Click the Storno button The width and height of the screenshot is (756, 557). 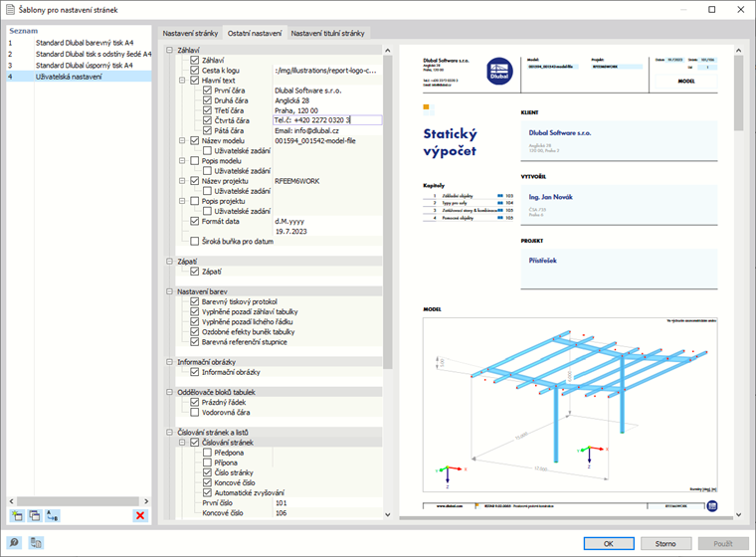tap(665, 543)
